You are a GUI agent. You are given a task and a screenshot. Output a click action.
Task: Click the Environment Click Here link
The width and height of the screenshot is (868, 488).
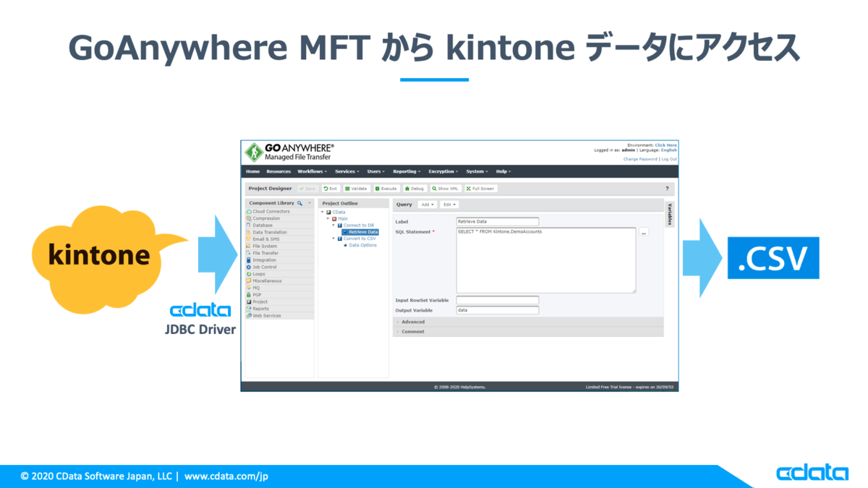pyautogui.click(x=666, y=145)
